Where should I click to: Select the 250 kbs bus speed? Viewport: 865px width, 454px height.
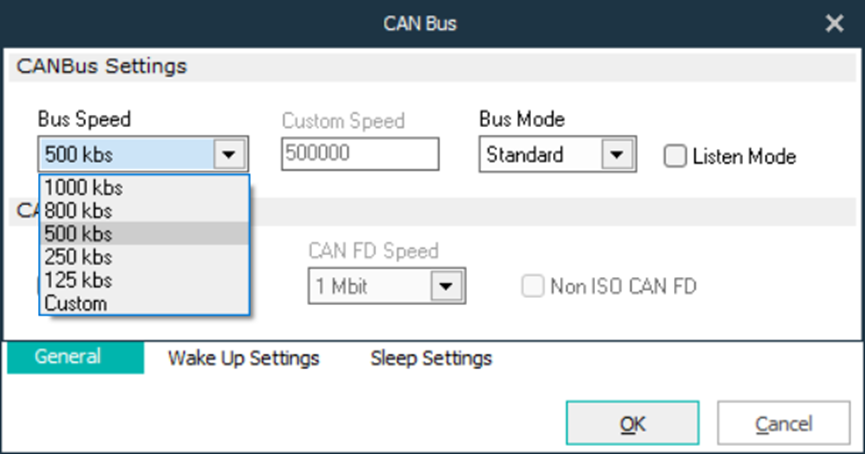(x=79, y=257)
